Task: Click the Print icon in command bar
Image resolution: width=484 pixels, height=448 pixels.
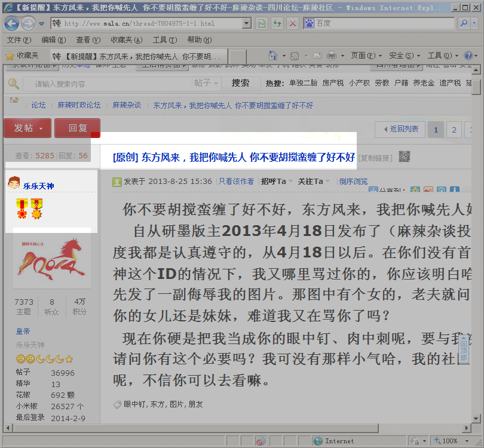Action: (332, 56)
